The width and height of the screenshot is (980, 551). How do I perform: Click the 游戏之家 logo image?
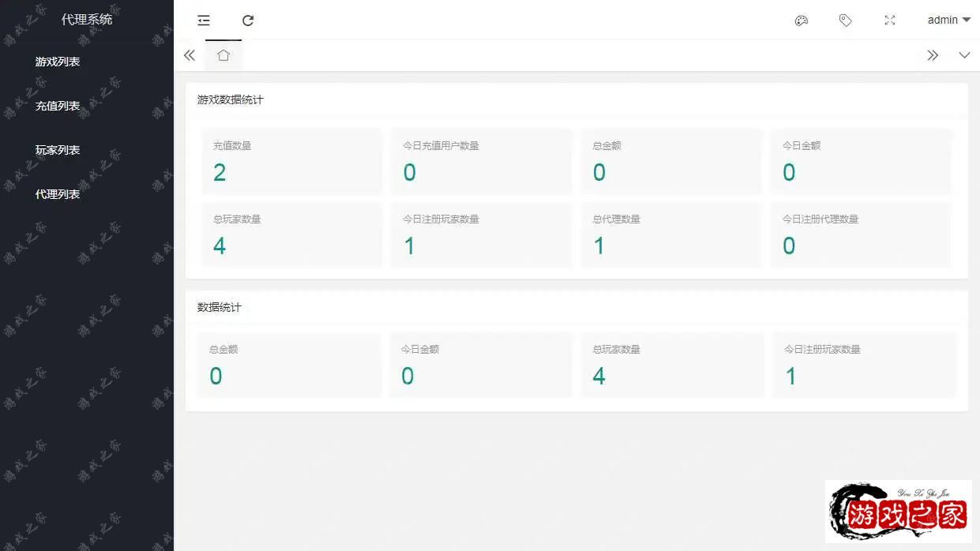(x=899, y=512)
